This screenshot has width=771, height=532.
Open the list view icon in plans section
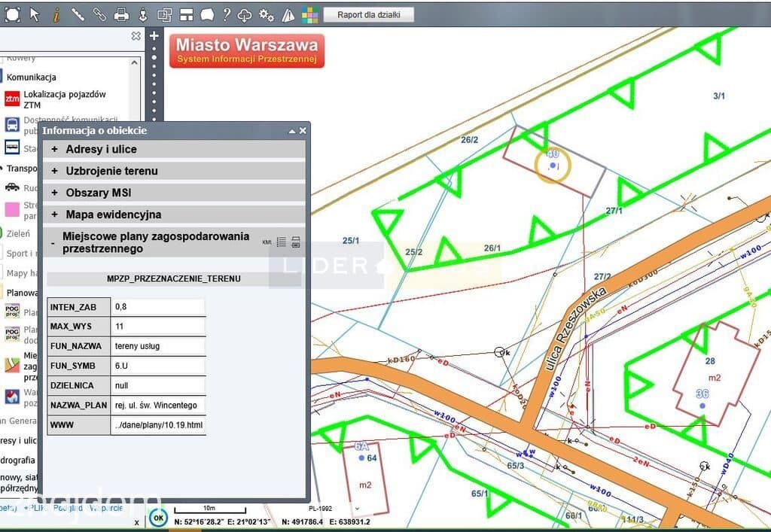point(282,242)
